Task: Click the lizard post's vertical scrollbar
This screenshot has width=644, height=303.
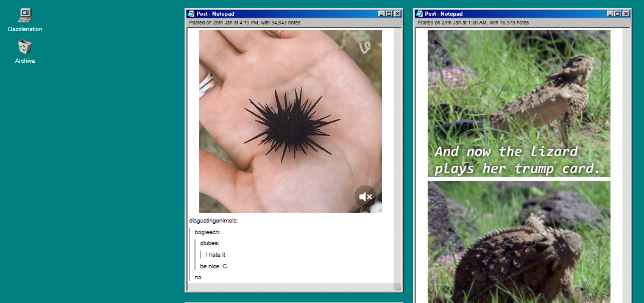Action: (x=626, y=165)
